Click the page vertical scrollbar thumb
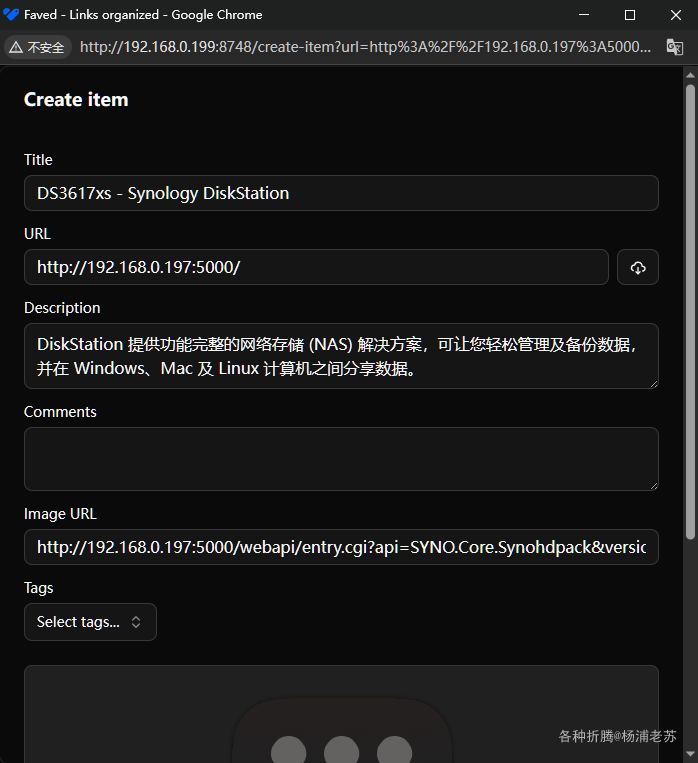698x763 pixels. [x=690, y=311]
